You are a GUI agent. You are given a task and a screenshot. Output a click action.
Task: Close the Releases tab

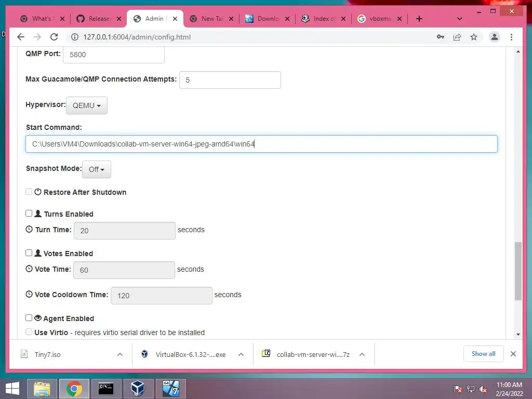pos(119,19)
